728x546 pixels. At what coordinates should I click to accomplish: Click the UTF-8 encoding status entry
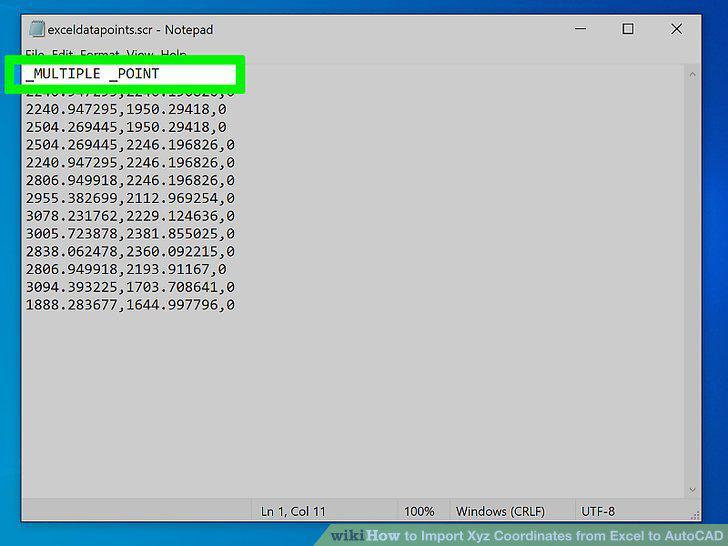point(598,511)
